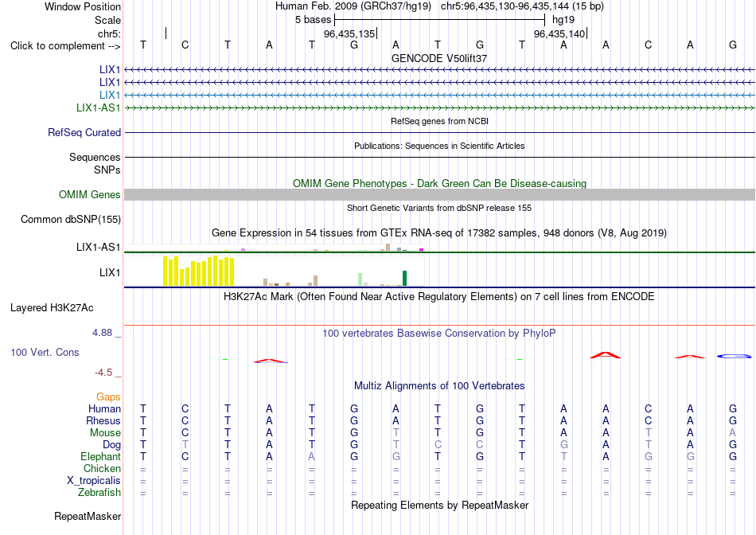Click the LIX1 GTEx expression label
Viewport: 756px width, 535px height.
(110, 272)
